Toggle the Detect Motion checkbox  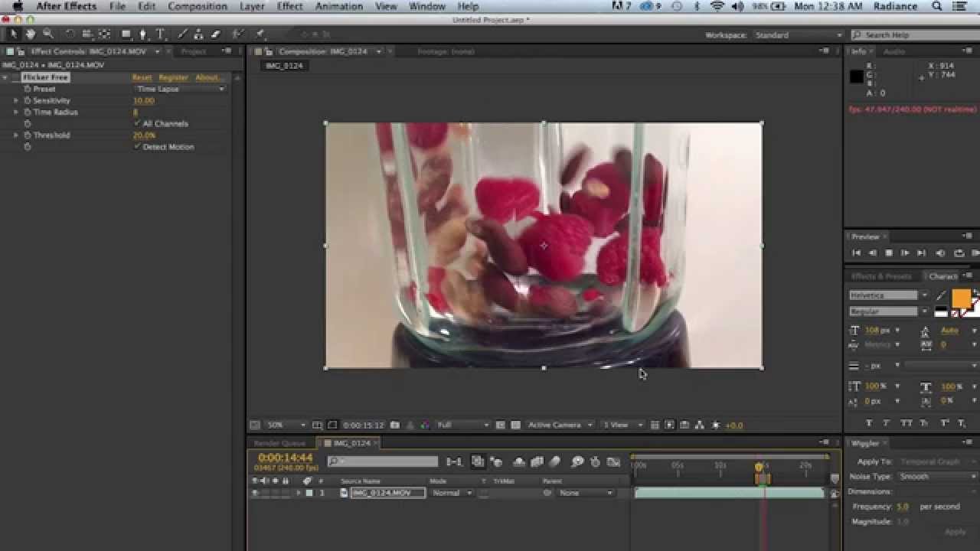137,146
